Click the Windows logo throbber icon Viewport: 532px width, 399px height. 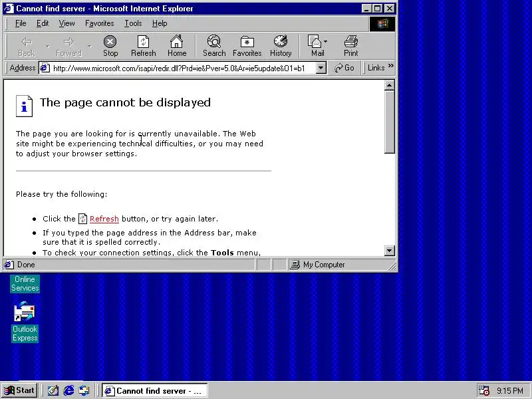[x=382, y=24]
